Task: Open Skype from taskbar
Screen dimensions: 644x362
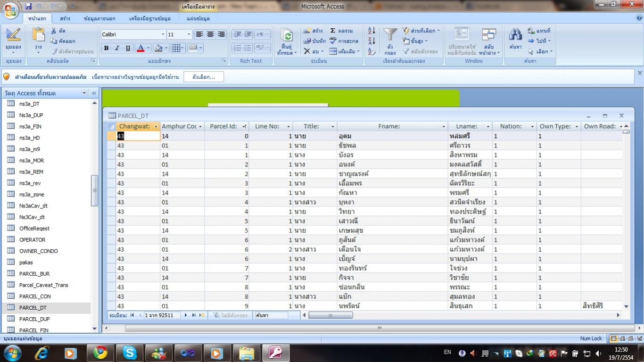Action: pyautogui.click(x=129, y=353)
